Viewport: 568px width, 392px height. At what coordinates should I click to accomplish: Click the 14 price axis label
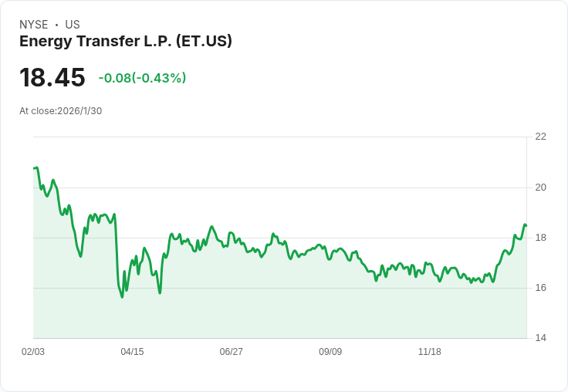pyautogui.click(x=540, y=338)
